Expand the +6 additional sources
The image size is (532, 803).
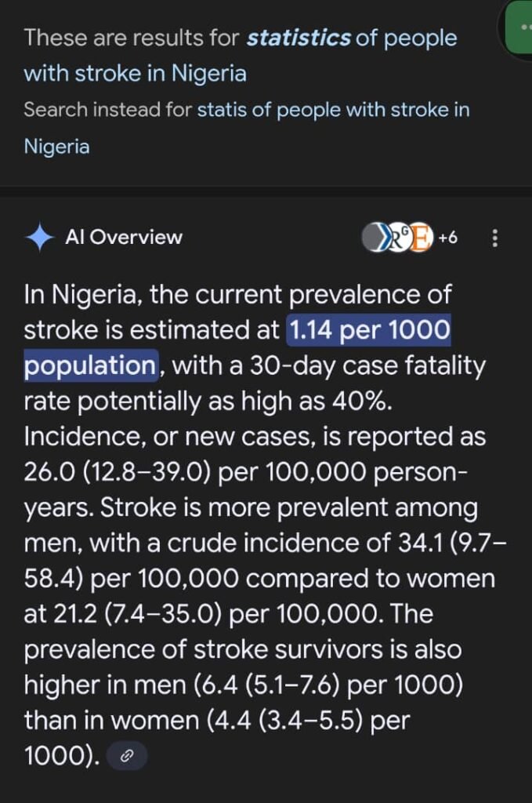(x=448, y=238)
